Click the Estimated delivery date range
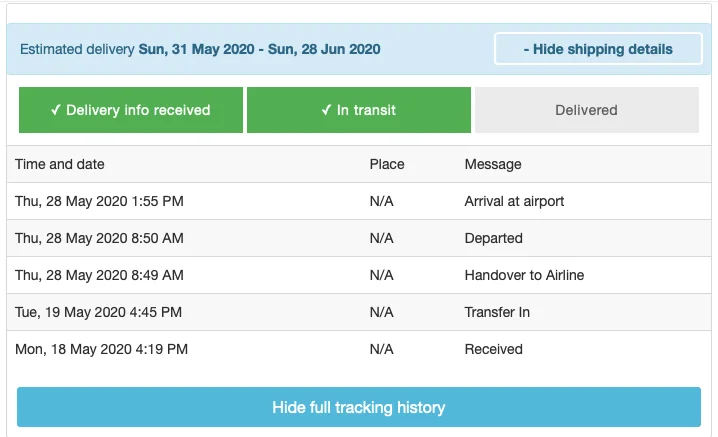 [x=259, y=49]
